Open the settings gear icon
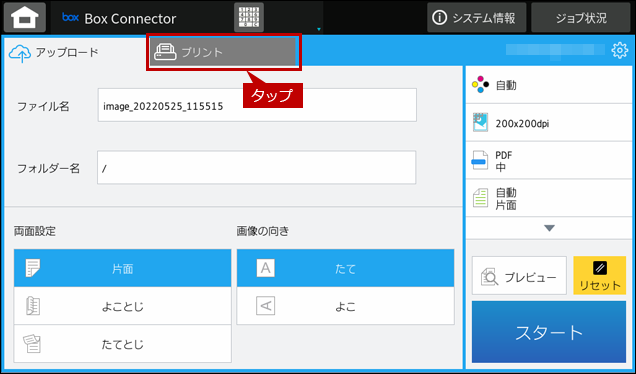 tap(619, 50)
